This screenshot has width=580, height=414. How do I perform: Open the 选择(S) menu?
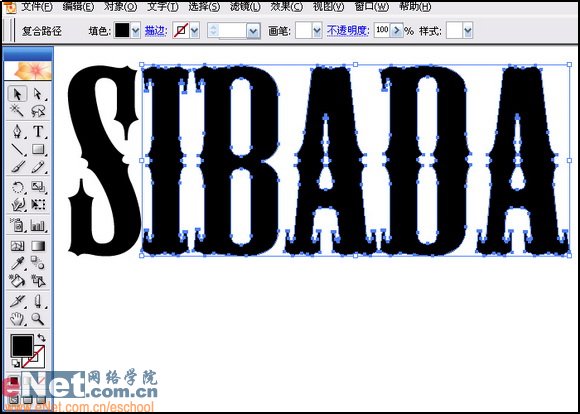click(x=204, y=7)
